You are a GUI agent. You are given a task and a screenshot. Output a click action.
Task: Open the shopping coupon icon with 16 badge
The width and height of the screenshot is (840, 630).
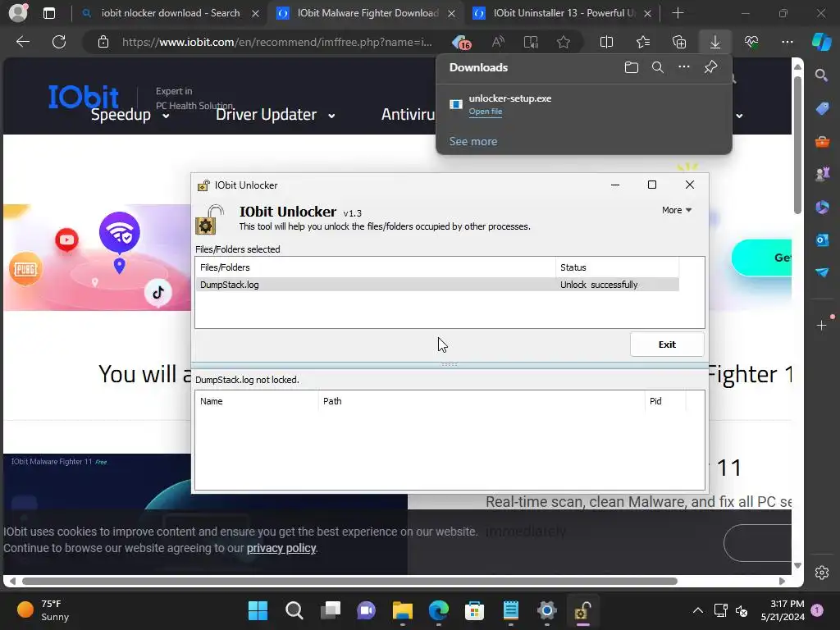[461, 43]
